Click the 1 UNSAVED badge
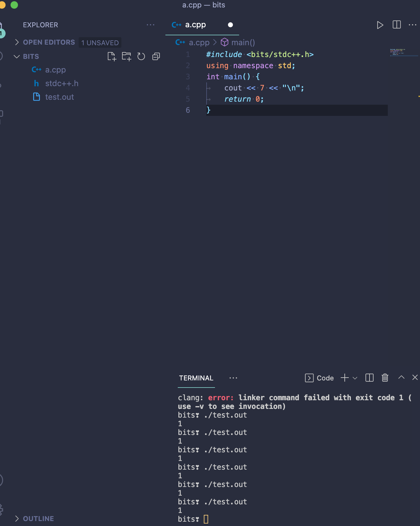Image resolution: width=420 pixels, height=526 pixels. coord(100,43)
